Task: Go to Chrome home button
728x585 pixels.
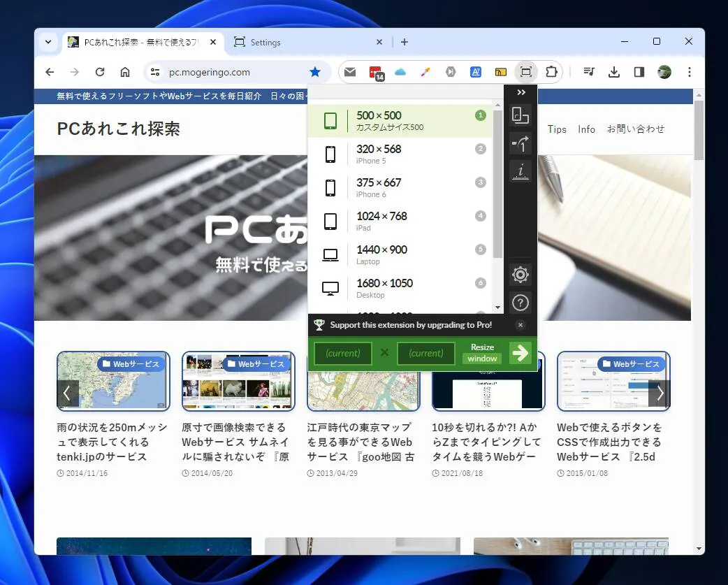Action: (125, 72)
